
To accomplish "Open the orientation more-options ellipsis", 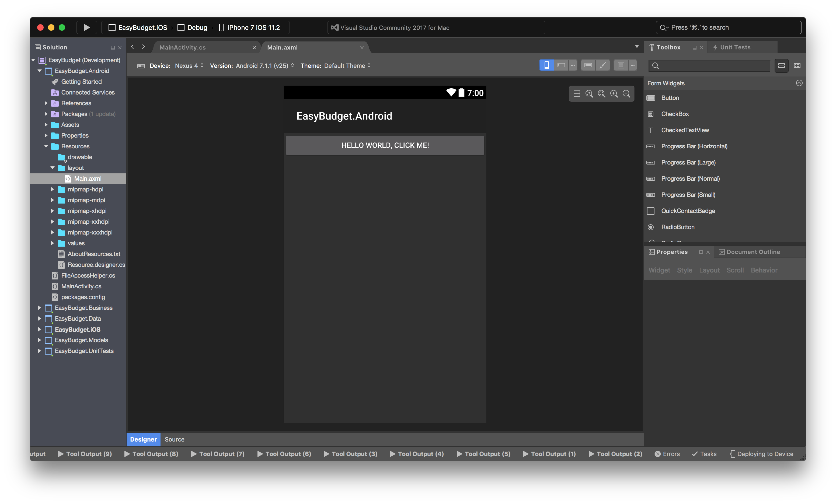I will [x=573, y=65].
